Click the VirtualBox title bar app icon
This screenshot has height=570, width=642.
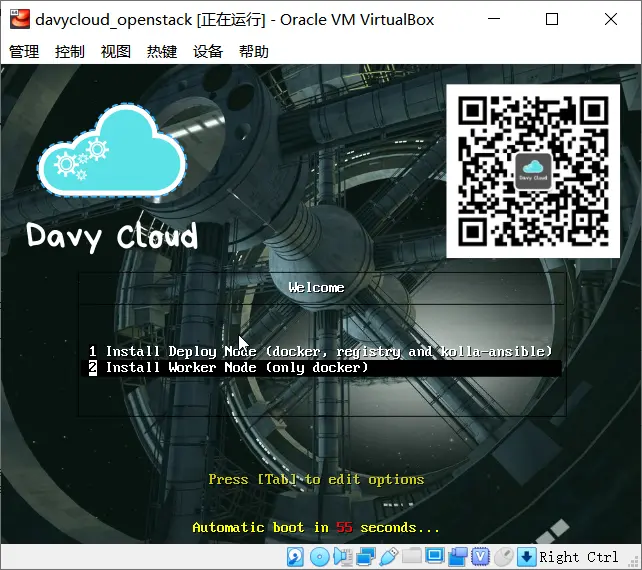click(x=20, y=19)
